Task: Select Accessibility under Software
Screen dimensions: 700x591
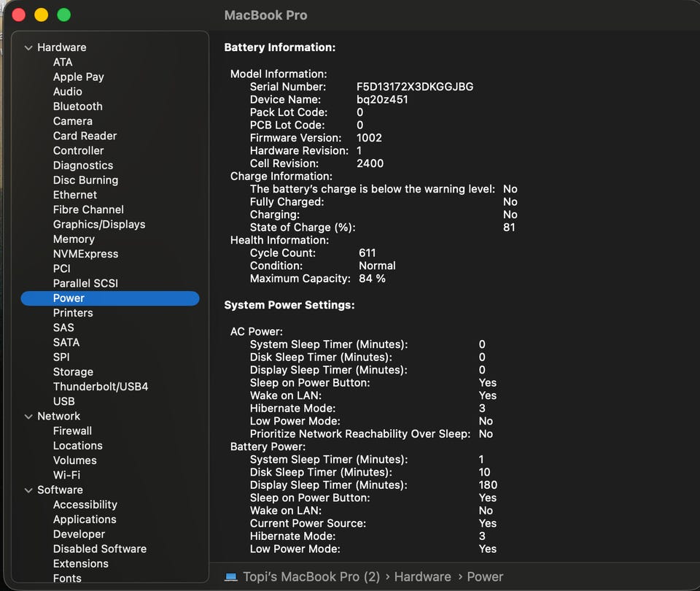Action: tap(85, 504)
